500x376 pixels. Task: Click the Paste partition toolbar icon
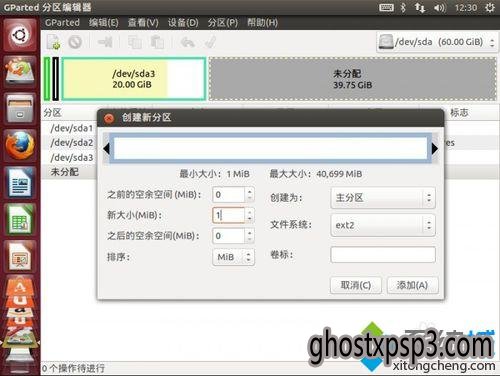pos(157,42)
